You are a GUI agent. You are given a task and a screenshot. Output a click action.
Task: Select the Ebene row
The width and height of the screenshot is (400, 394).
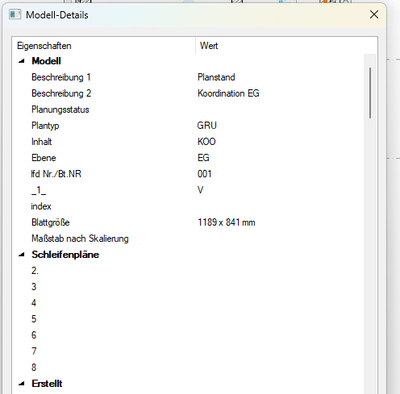click(189, 158)
